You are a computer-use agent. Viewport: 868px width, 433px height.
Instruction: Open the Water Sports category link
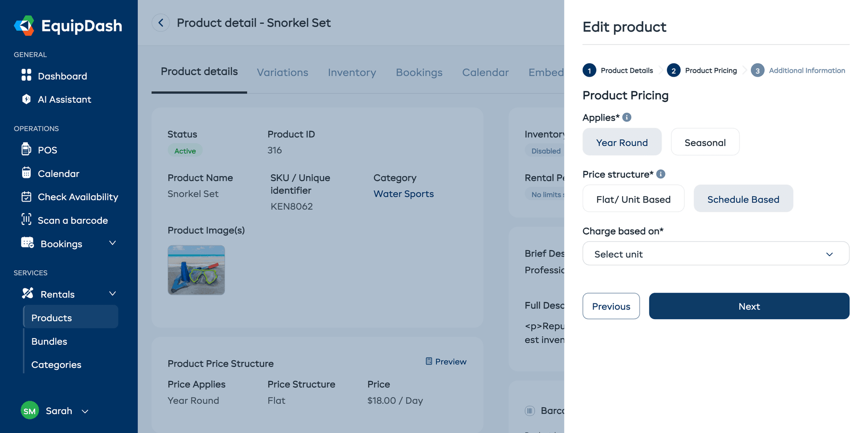pos(404,194)
